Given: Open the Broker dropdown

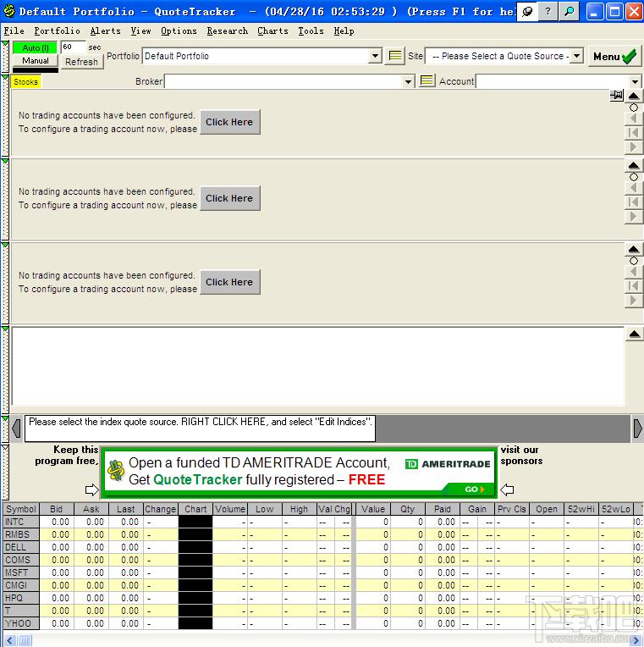Looking at the screenshot, I should (408, 81).
